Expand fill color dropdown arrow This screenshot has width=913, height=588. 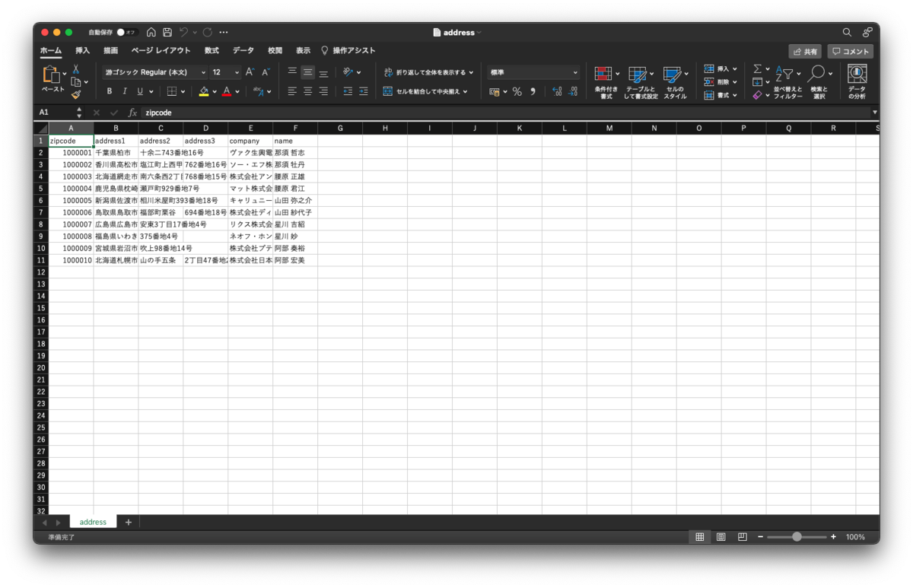tap(215, 92)
